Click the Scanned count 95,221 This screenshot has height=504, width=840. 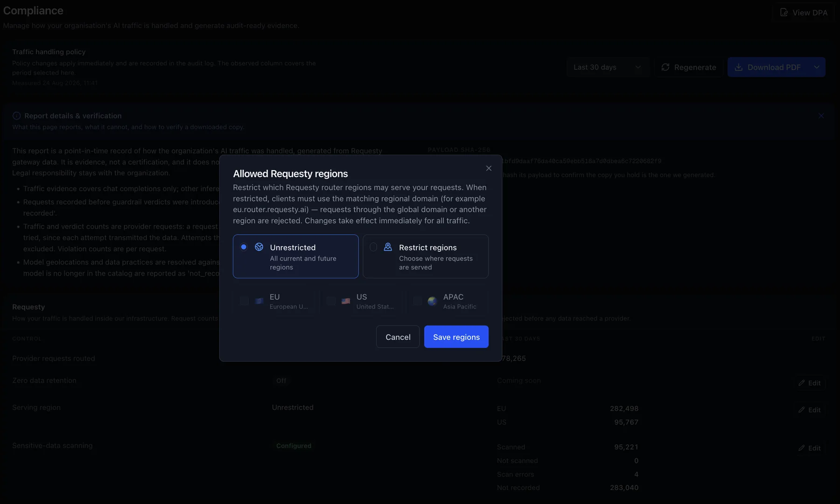coord(626,447)
